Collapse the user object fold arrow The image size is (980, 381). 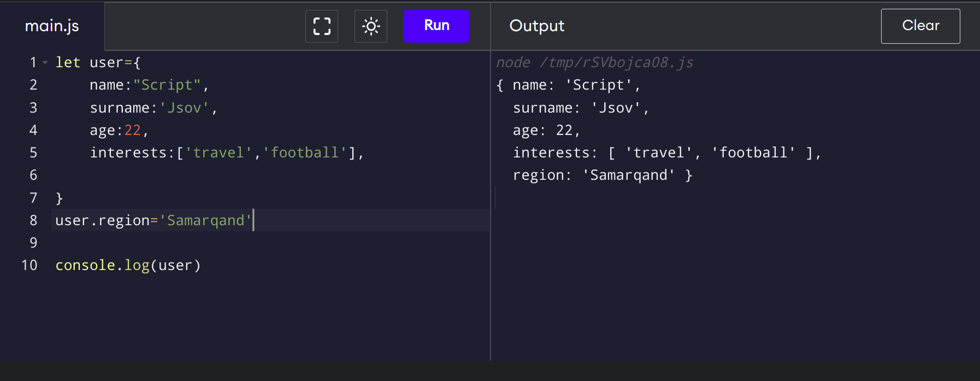pos(45,63)
